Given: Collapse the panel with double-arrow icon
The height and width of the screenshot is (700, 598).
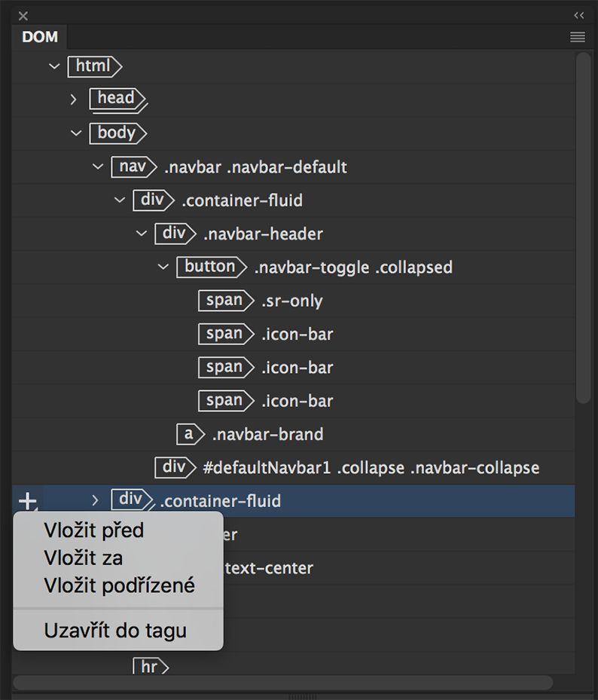Looking at the screenshot, I should click(x=578, y=15).
